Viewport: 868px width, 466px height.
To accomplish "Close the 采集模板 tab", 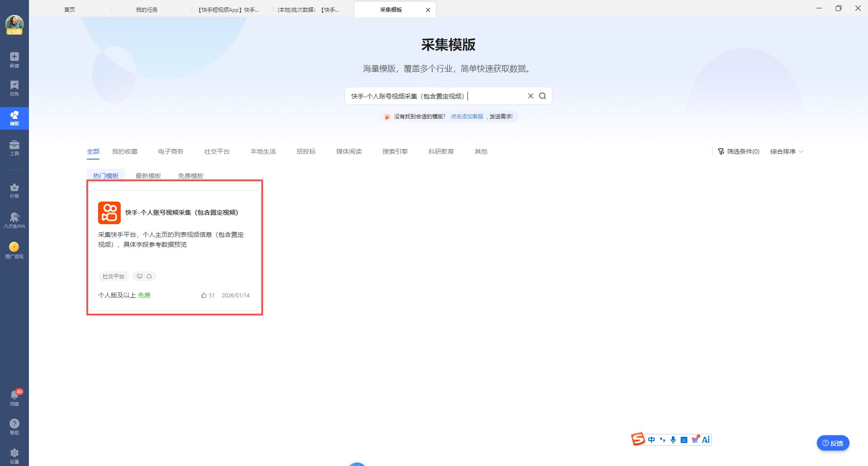I will (x=428, y=10).
